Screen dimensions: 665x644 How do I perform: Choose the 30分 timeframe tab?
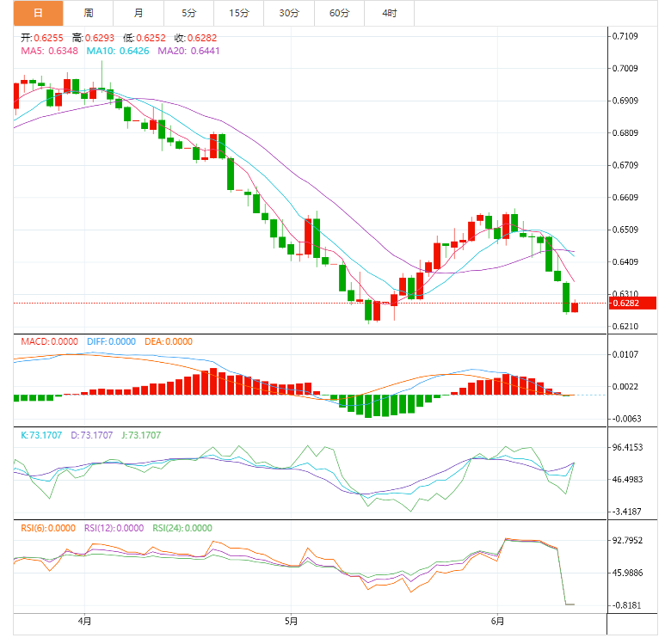[289, 13]
